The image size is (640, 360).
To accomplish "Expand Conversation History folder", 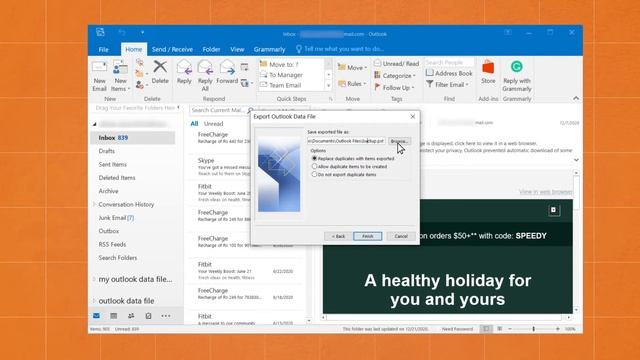I will 94,204.
